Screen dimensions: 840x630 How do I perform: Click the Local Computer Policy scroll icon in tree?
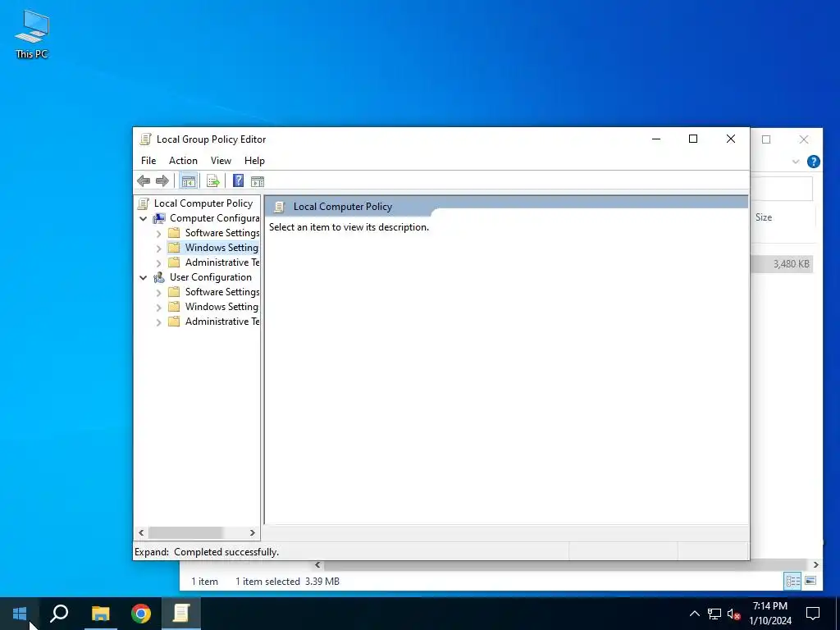point(143,203)
